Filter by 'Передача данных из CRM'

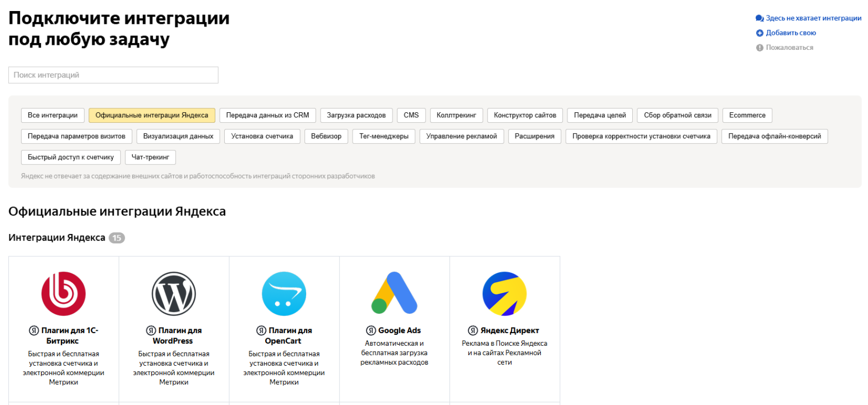coord(268,115)
